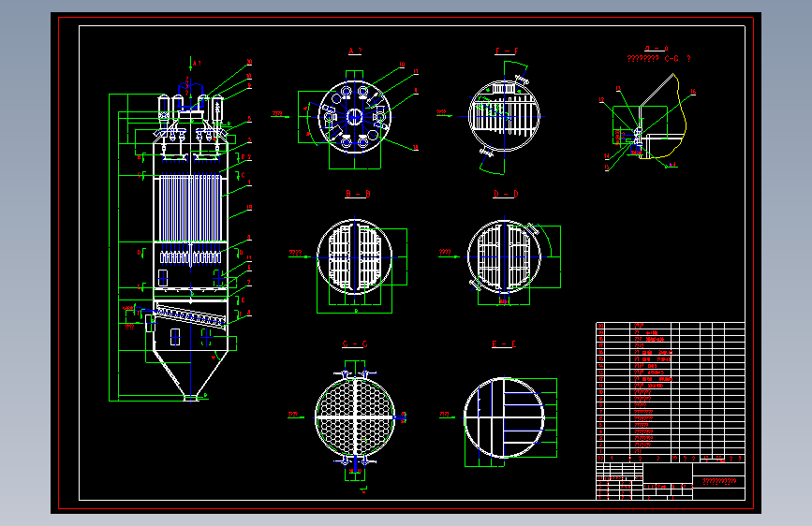
Task: Click the parts list header row
Action: [671, 459]
